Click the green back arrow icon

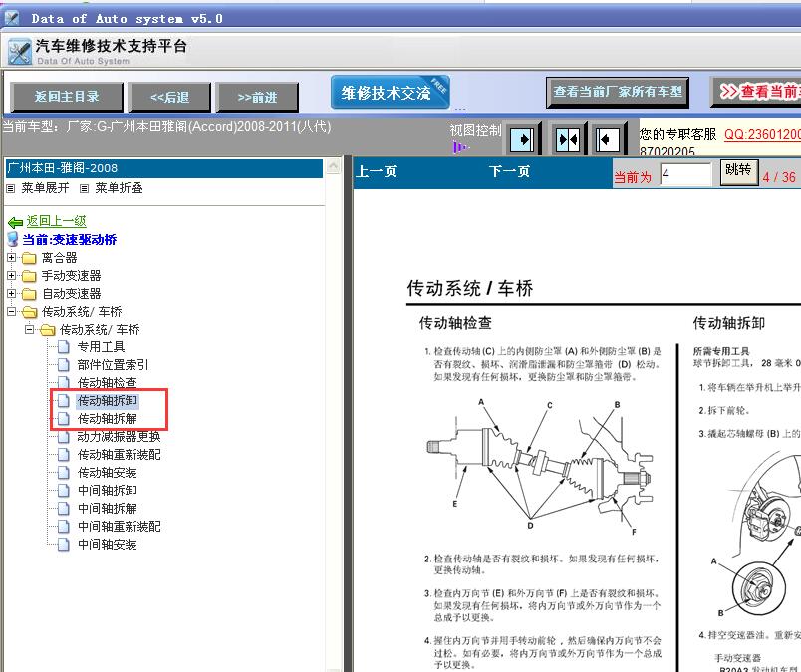click(15, 222)
